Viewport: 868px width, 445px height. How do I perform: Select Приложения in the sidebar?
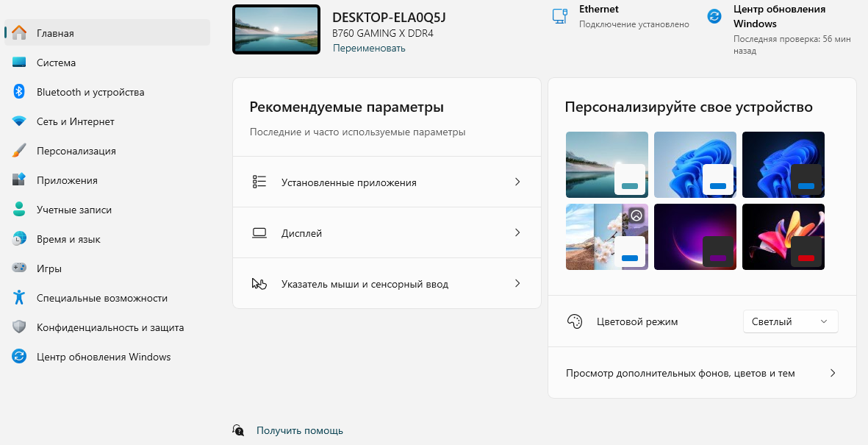(x=107, y=180)
